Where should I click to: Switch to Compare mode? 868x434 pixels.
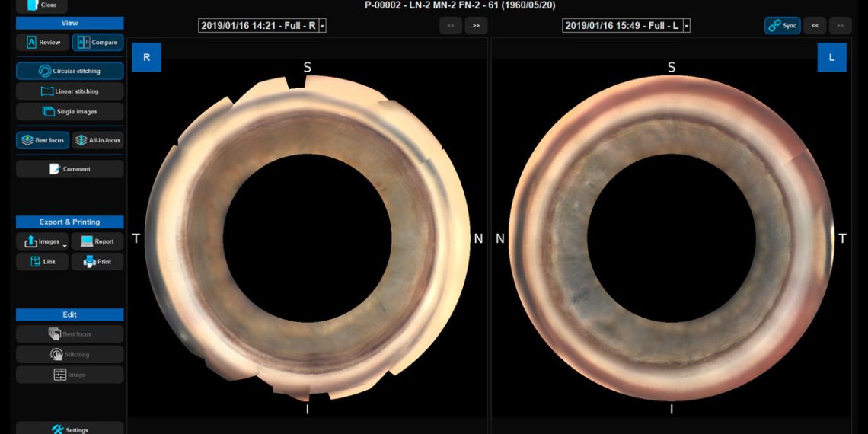click(x=97, y=43)
